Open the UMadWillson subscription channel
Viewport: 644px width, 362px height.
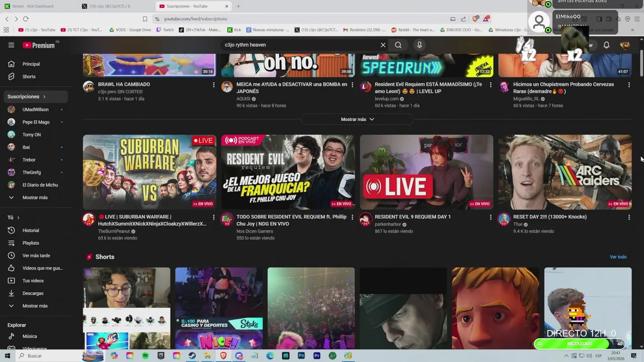(x=35, y=110)
